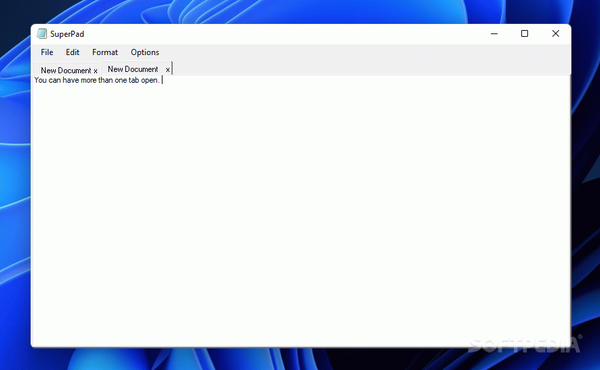Click the word "tab" in the text

134,80
